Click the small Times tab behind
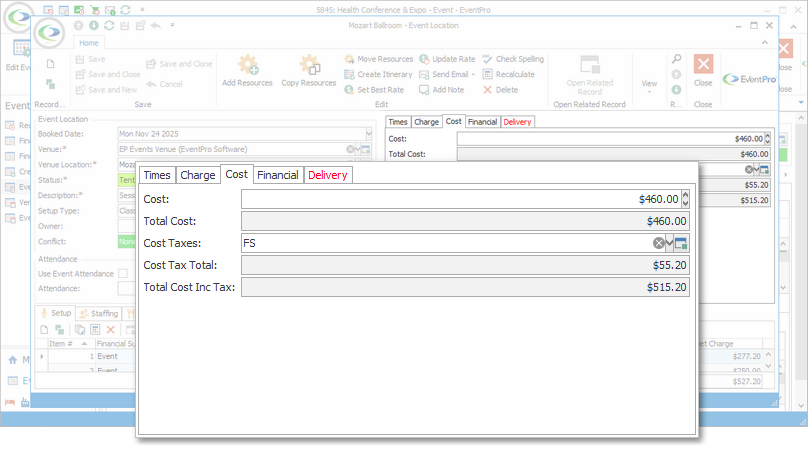Image resolution: width=808 pixels, height=449 pixels. (x=398, y=122)
